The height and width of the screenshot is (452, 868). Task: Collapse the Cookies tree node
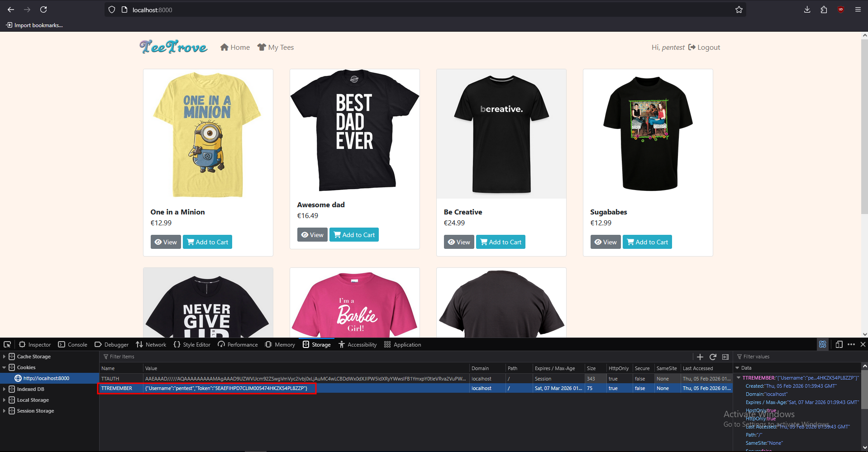click(5, 367)
